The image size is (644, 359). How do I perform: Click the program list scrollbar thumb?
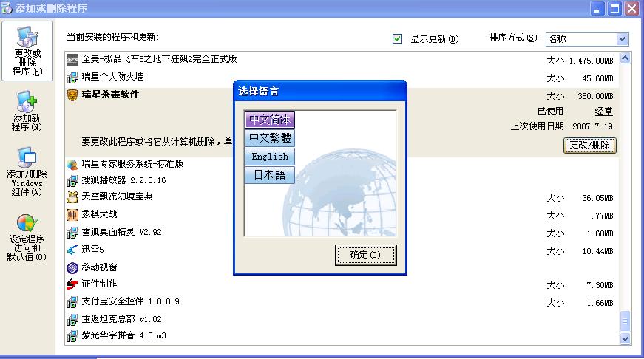point(625,321)
